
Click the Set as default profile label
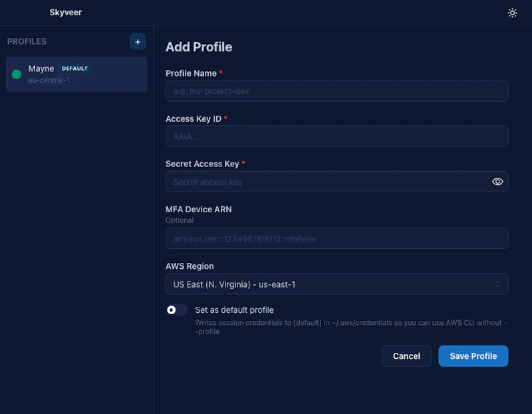[x=234, y=310]
